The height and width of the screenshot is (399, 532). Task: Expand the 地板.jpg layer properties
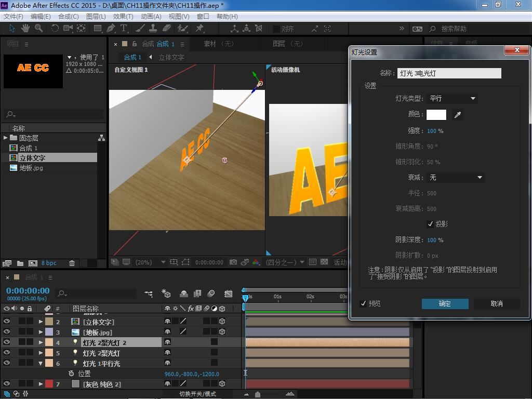pos(41,332)
